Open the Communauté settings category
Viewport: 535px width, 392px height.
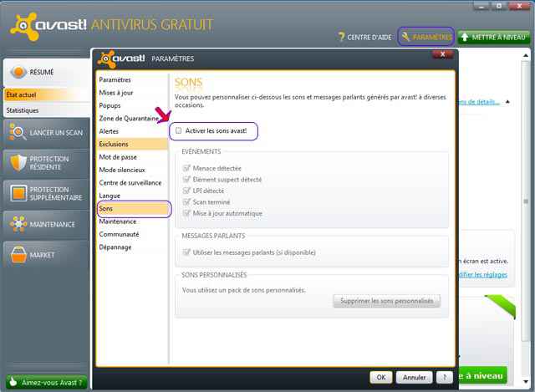pyautogui.click(x=132, y=234)
